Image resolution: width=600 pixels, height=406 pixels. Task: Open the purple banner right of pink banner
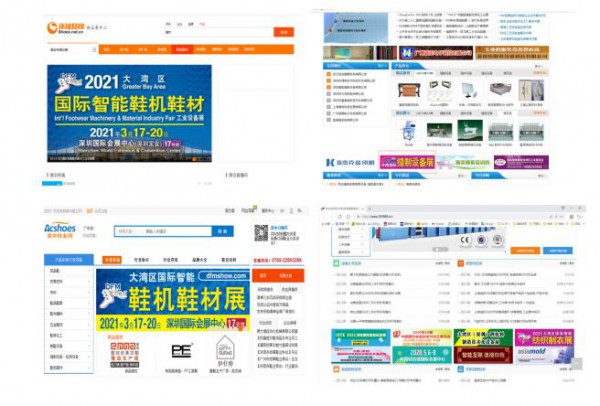[x=521, y=162]
